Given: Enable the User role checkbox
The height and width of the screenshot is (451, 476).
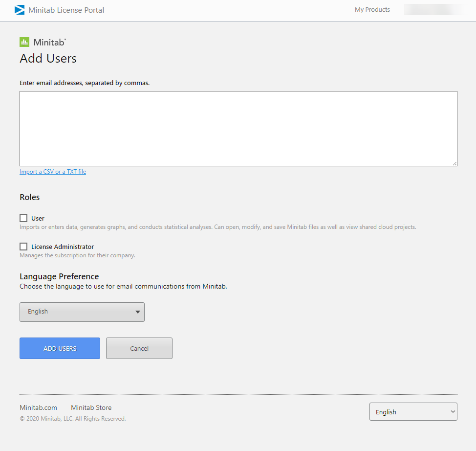Looking at the screenshot, I should [x=23, y=218].
